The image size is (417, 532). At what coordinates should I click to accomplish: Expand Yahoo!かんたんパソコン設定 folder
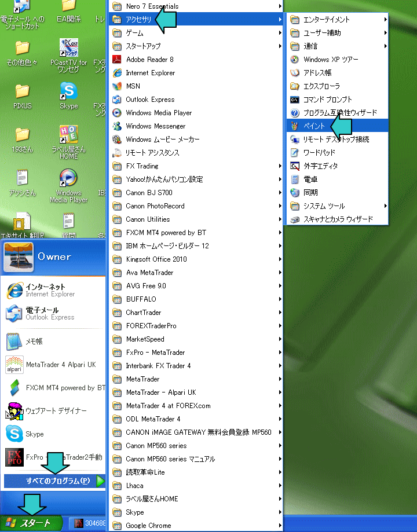coord(196,179)
